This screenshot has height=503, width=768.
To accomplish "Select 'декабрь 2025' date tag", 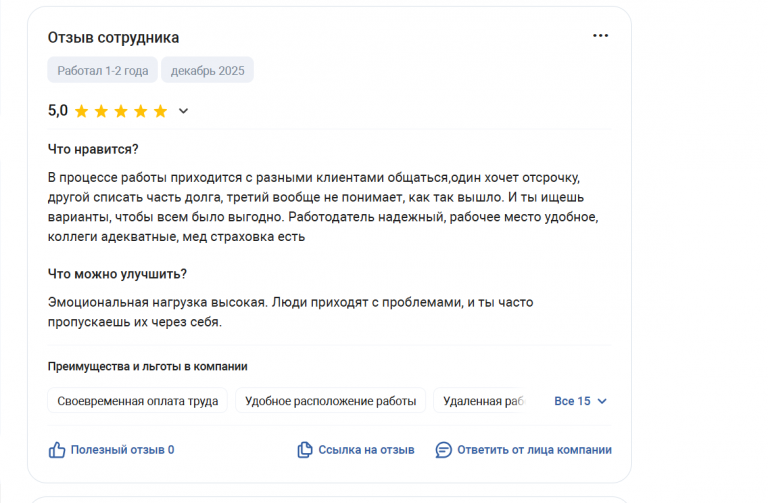I will click(x=208, y=70).
